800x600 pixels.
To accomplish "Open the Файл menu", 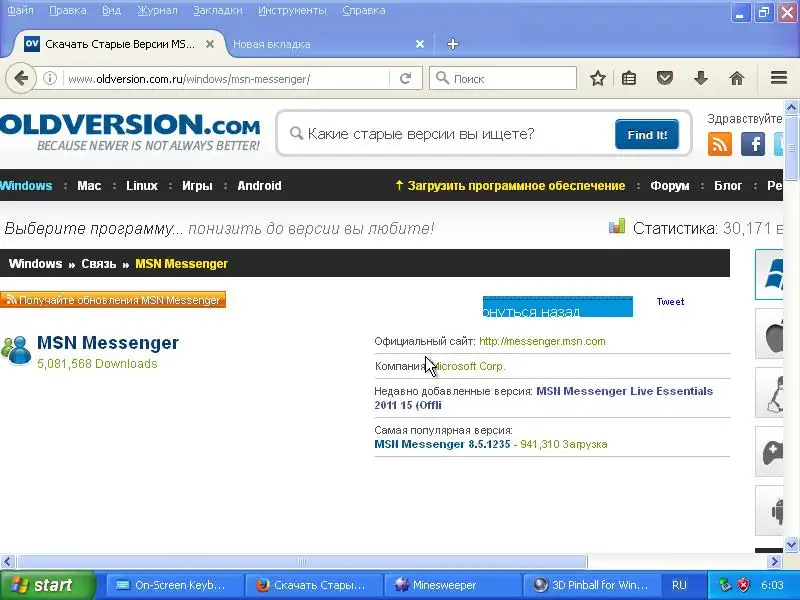I will 20,10.
